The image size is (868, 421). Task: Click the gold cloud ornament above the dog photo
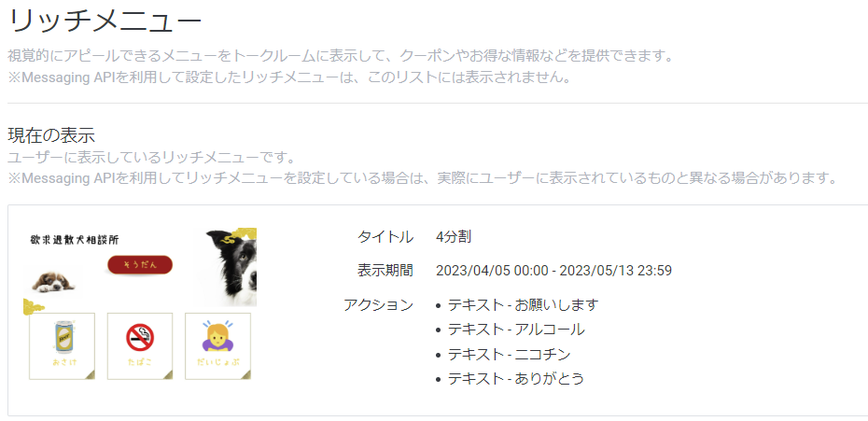(238, 236)
